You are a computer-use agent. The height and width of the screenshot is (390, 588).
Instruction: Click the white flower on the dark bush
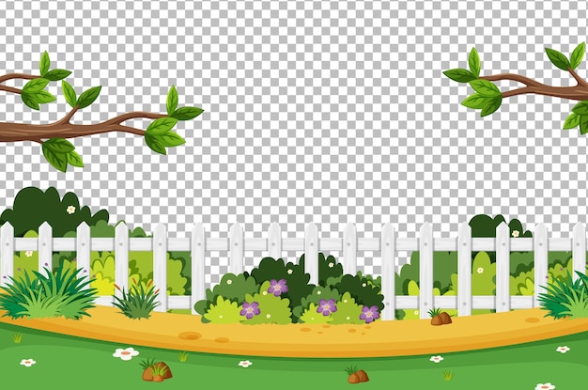coord(70,210)
